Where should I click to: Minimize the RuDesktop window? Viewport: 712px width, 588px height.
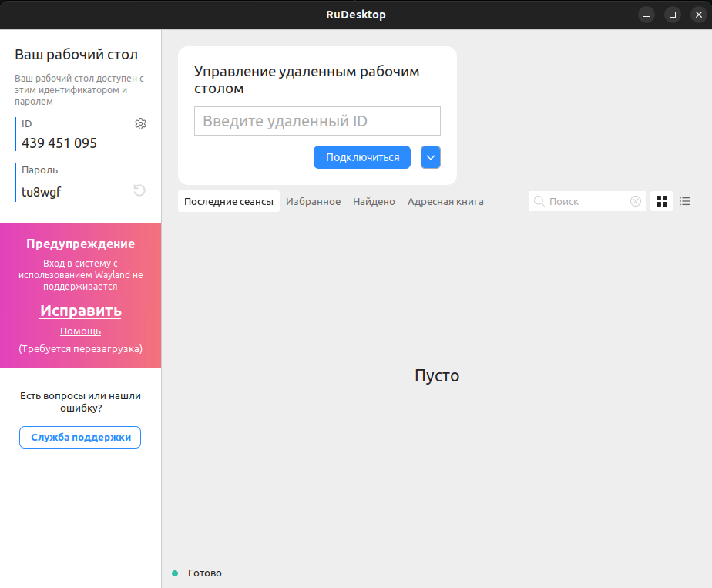click(647, 15)
